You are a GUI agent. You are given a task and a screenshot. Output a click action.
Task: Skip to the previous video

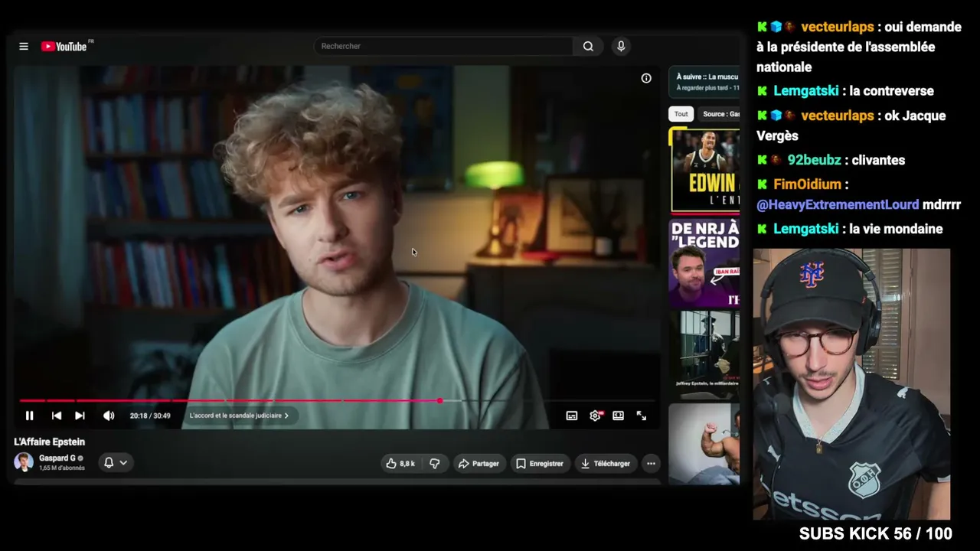coord(56,416)
